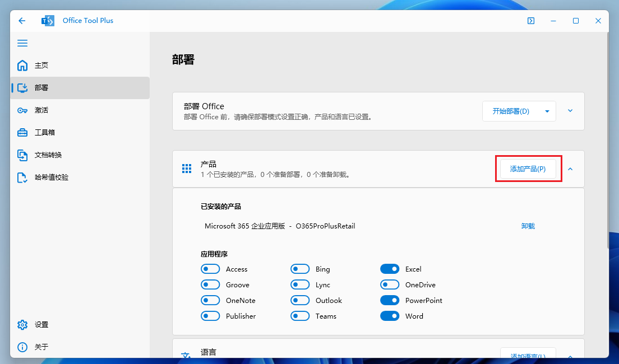Click the vertical scrollbar on the right
This screenshot has height=364, width=619.
[607, 140]
